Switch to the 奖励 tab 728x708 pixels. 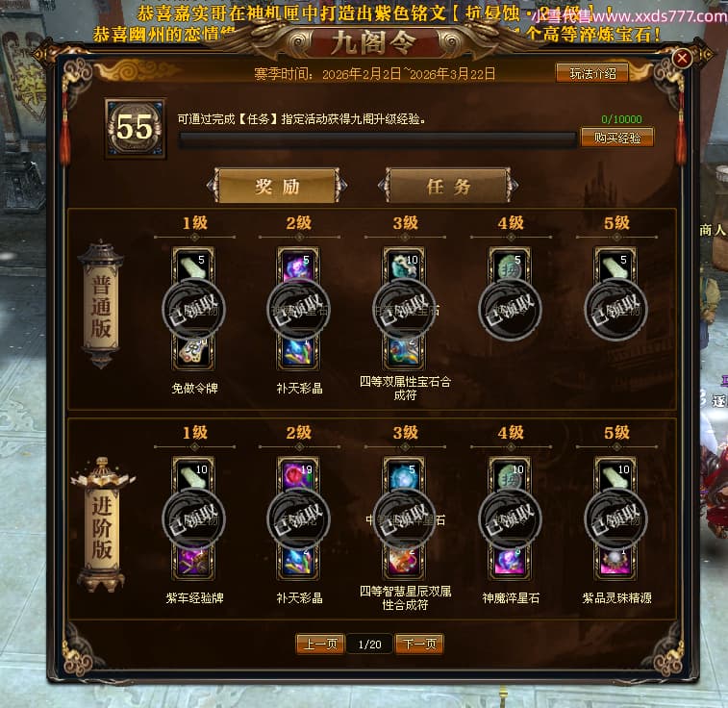[x=277, y=187]
